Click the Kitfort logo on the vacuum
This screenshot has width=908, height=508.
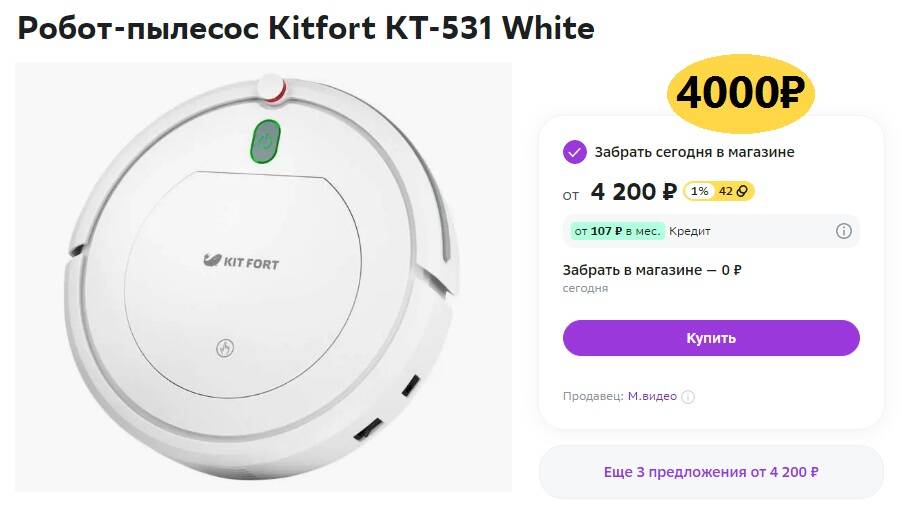[x=241, y=262]
